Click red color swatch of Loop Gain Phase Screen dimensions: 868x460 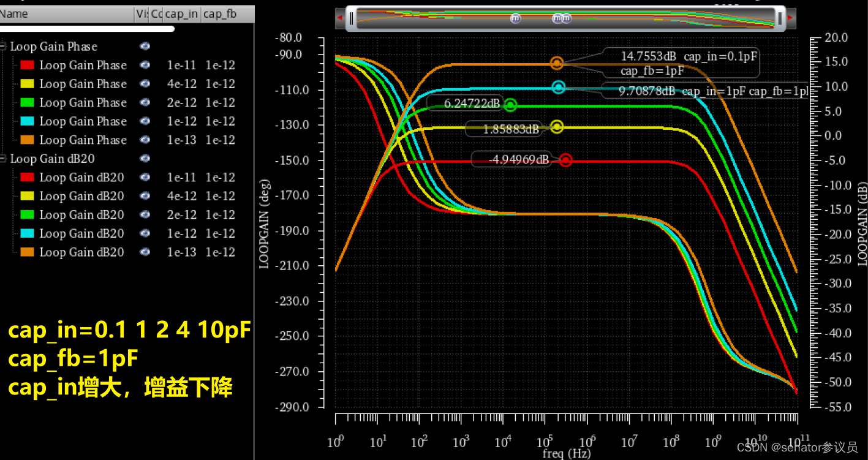(x=27, y=66)
